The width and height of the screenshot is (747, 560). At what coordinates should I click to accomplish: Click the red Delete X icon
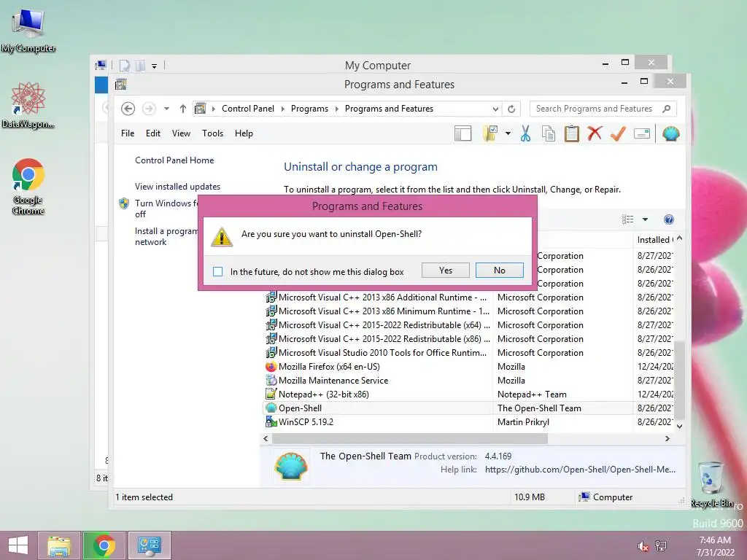tap(595, 134)
